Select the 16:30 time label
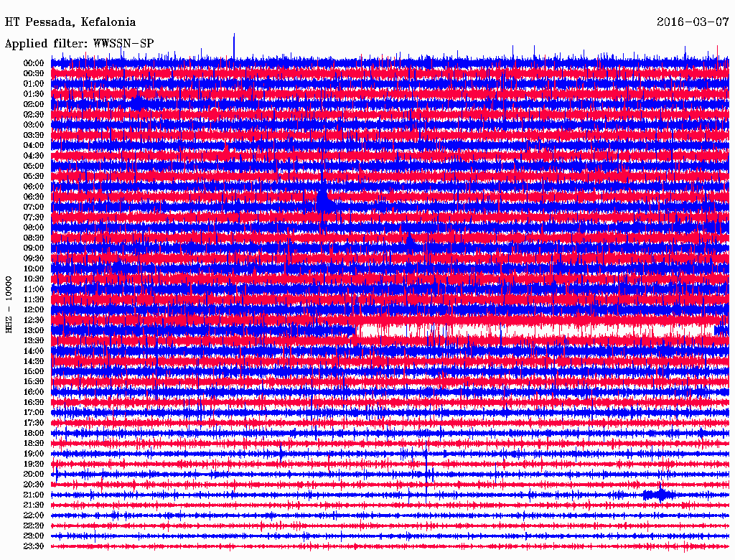 click(x=34, y=403)
